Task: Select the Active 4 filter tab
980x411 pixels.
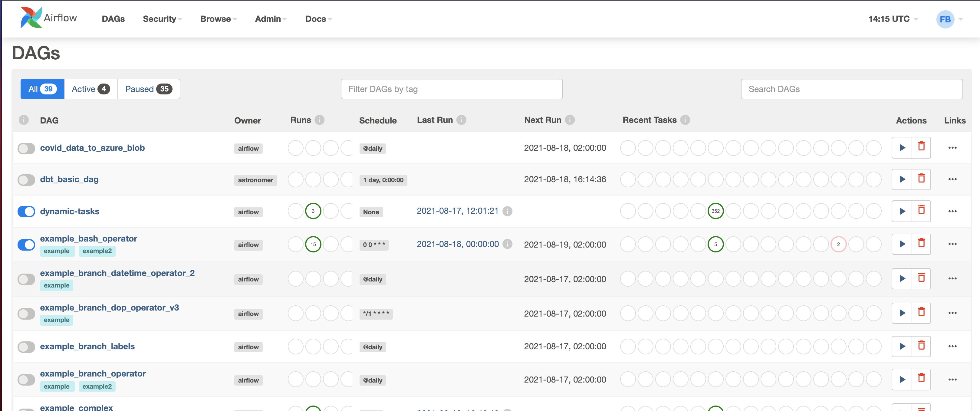Action: [x=90, y=89]
